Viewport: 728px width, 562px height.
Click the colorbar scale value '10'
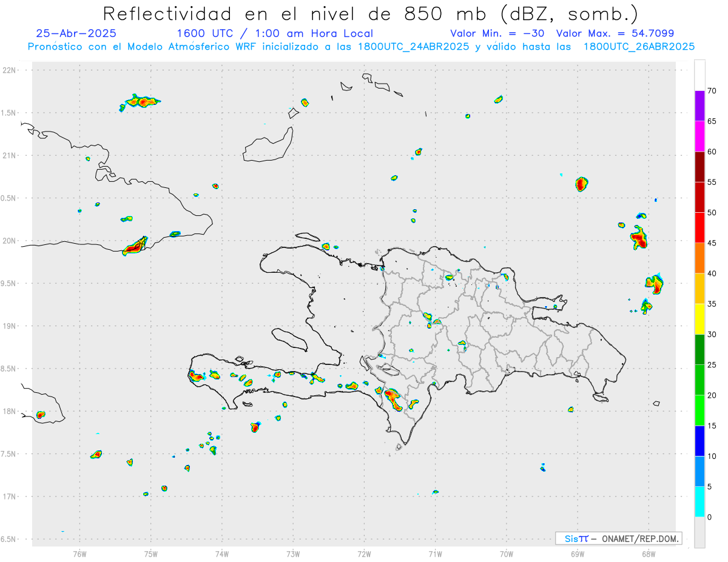tap(712, 456)
